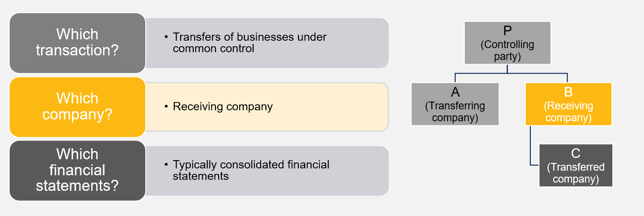Click the "Which financial statements?" dark box
The width and height of the screenshot is (644, 216).
pos(77,170)
